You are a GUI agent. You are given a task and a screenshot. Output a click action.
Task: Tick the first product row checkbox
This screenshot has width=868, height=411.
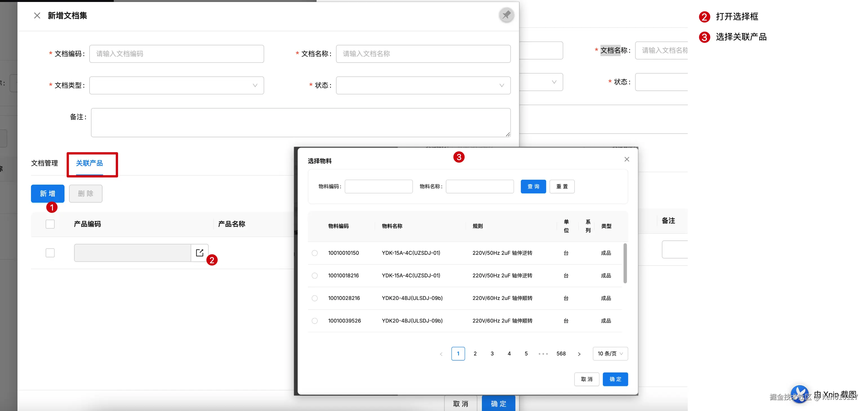click(x=50, y=253)
